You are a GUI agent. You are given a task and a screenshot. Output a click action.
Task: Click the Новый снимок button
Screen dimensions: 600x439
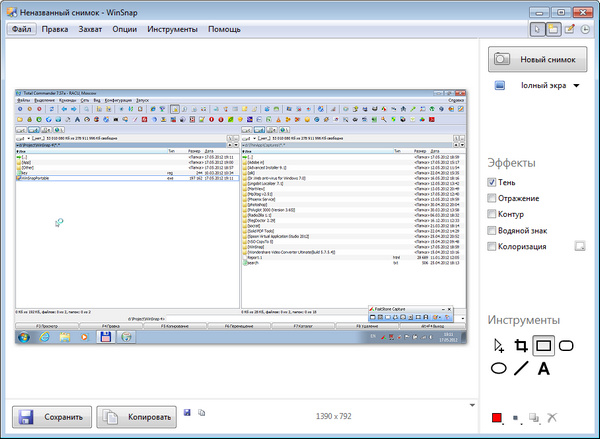[x=537, y=59]
